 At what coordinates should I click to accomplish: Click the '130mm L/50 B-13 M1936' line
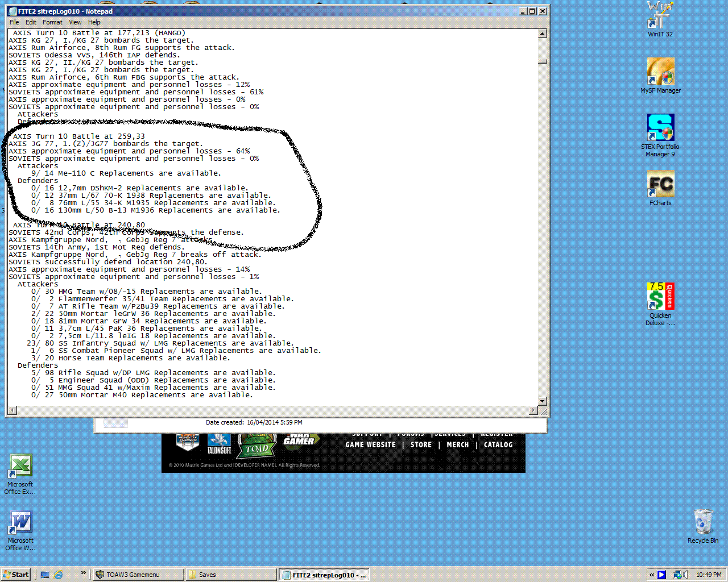pos(155,210)
